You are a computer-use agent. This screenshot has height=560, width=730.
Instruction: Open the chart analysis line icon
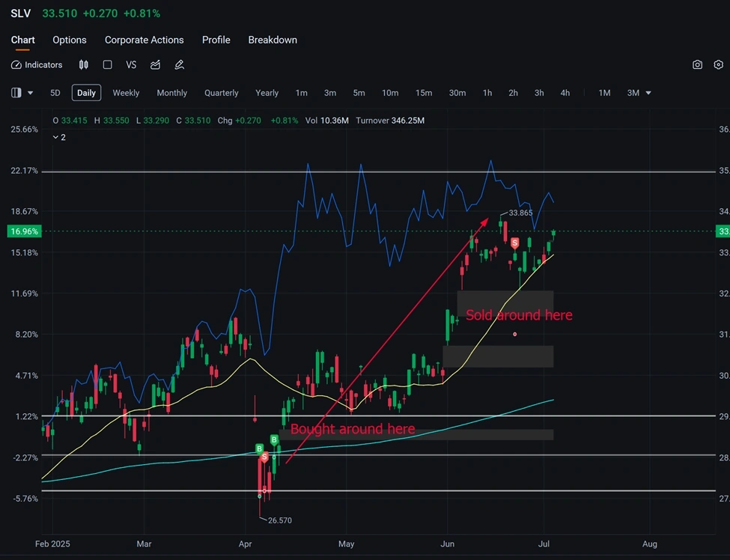pyautogui.click(x=156, y=64)
